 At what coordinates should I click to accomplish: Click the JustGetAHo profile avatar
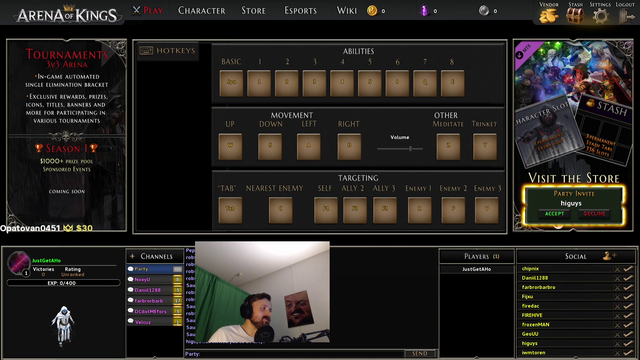point(18,263)
